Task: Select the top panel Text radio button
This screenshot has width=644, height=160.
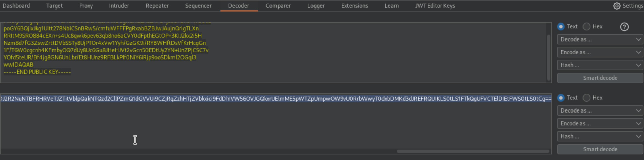Action: [x=561, y=27]
